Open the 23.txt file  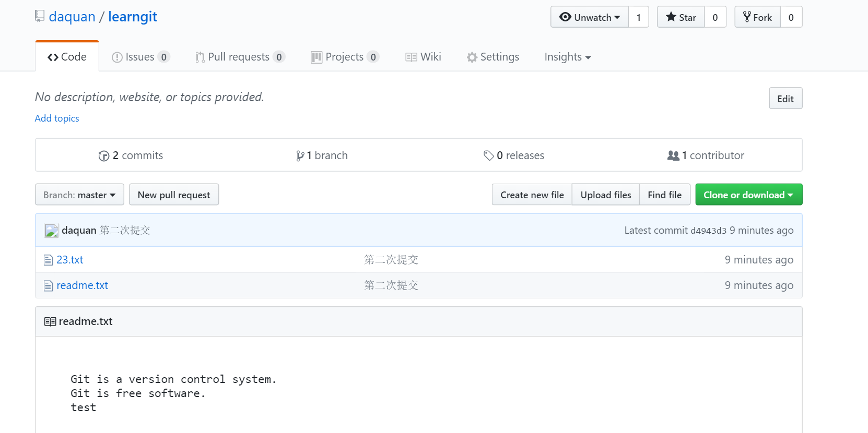click(x=70, y=260)
